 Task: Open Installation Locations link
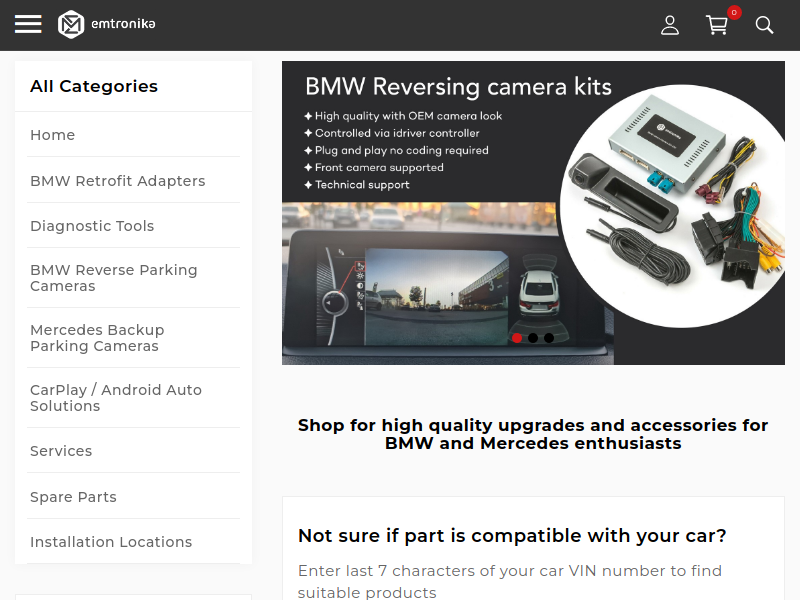[x=111, y=541]
